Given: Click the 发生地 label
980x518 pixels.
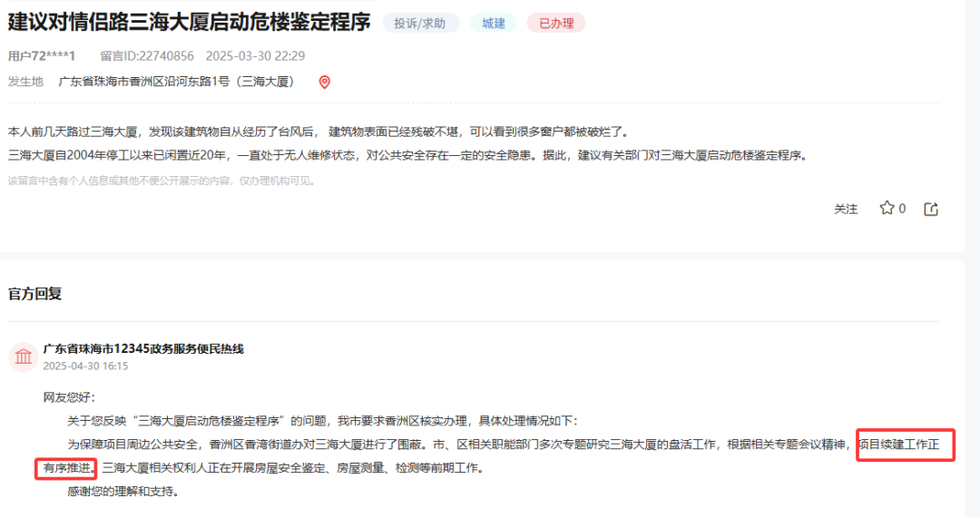Looking at the screenshot, I should pyautogui.click(x=25, y=82).
